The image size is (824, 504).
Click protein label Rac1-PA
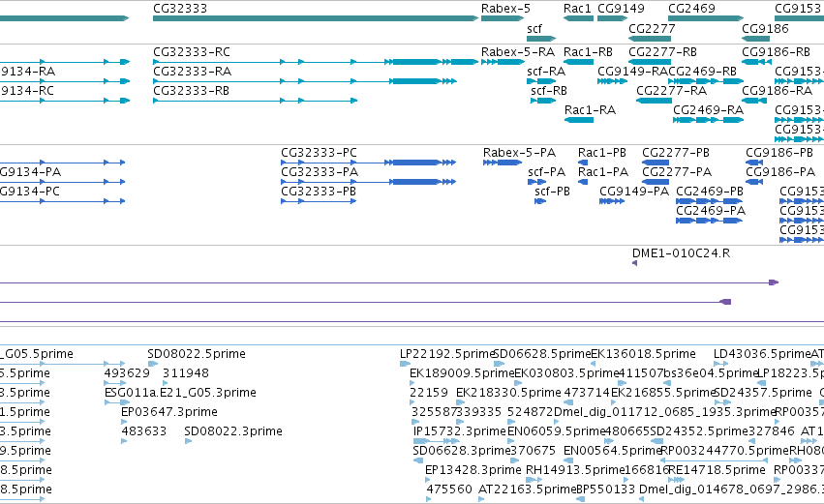603,173
